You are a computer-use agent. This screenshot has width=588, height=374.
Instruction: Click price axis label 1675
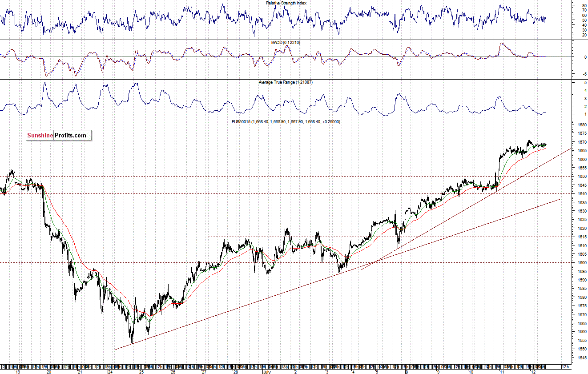tap(582, 133)
